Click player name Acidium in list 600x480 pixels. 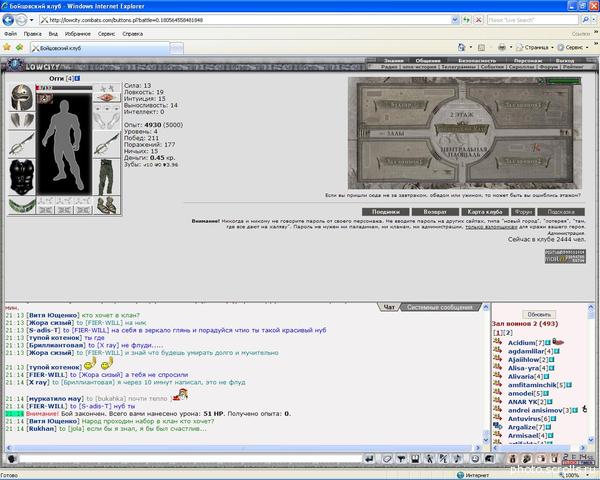click(x=521, y=343)
